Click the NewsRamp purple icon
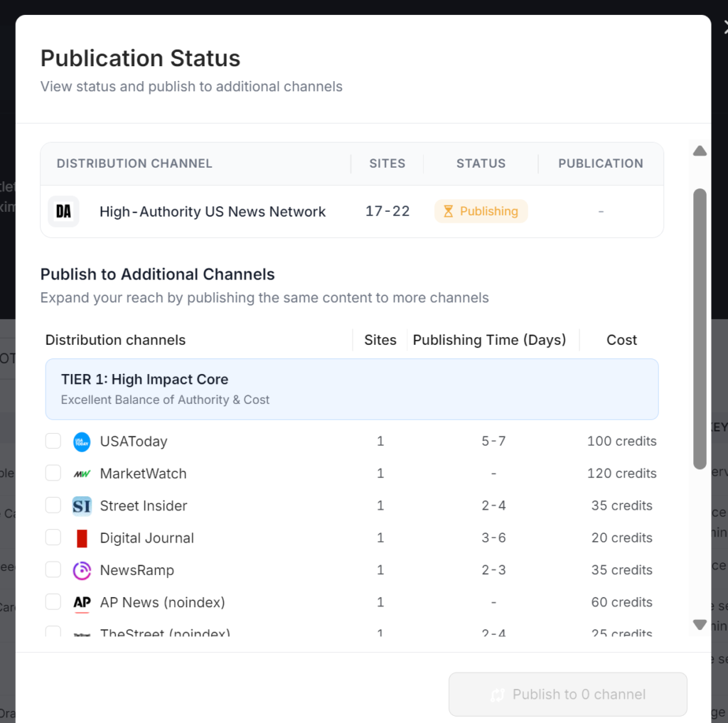The width and height of the screenshot is (728, 723). point(81,570)
